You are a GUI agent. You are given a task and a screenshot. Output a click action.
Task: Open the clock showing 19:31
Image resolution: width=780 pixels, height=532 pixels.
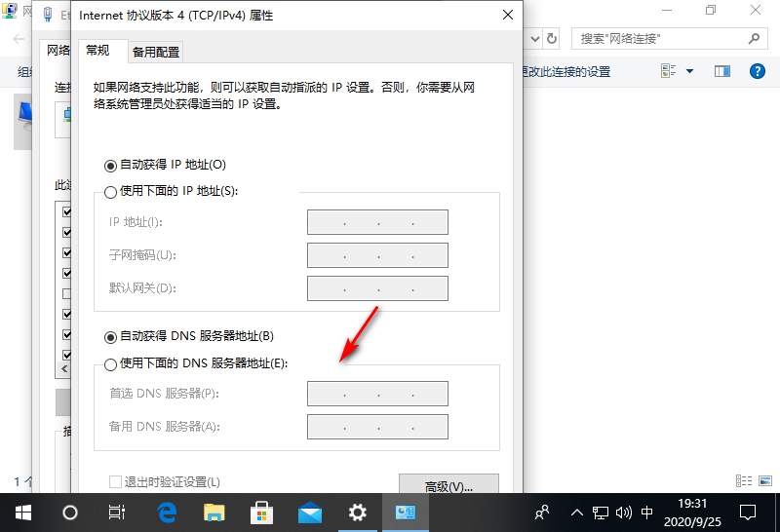(692, 513)
